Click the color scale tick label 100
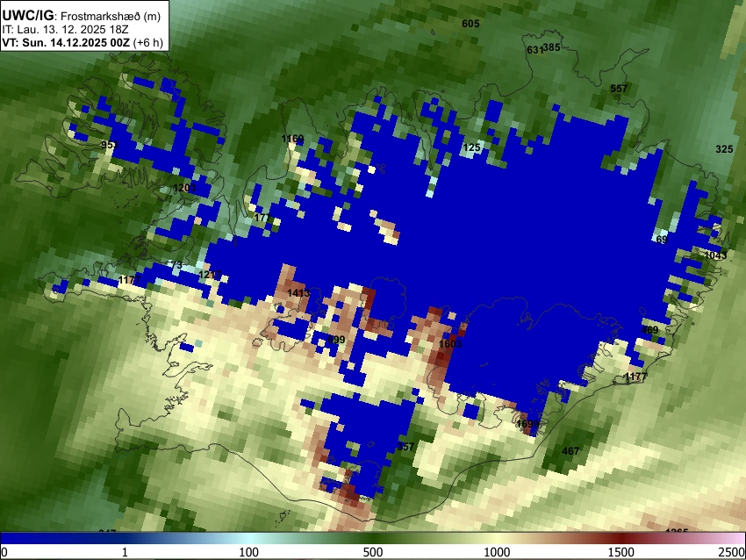Image resolution: width=746 pixels, height=560 pixels. tap(249, 552)
